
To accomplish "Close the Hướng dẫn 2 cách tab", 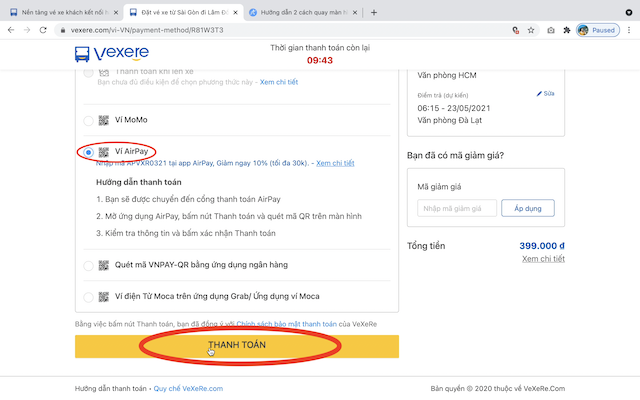I will pos(355,12).
